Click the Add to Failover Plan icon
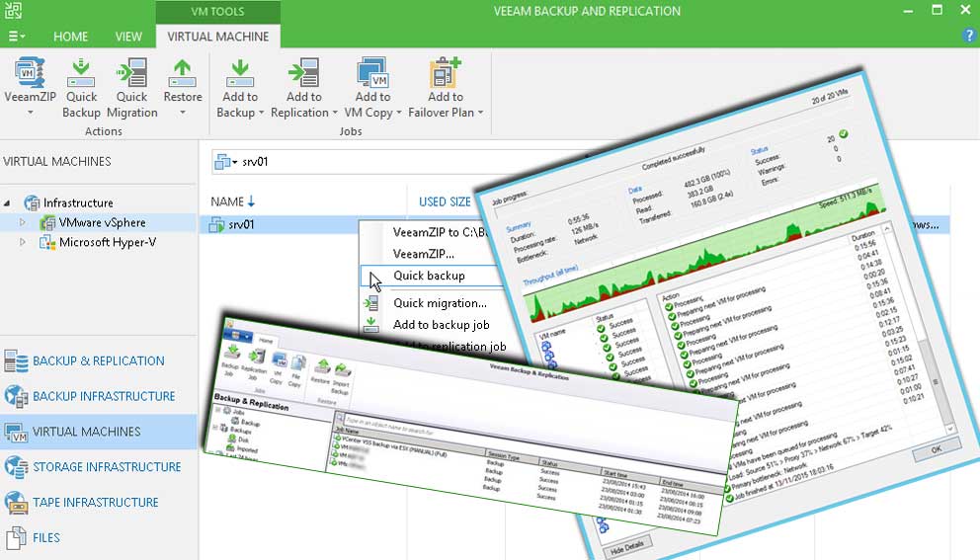980x560 pixels. [445, 72]
